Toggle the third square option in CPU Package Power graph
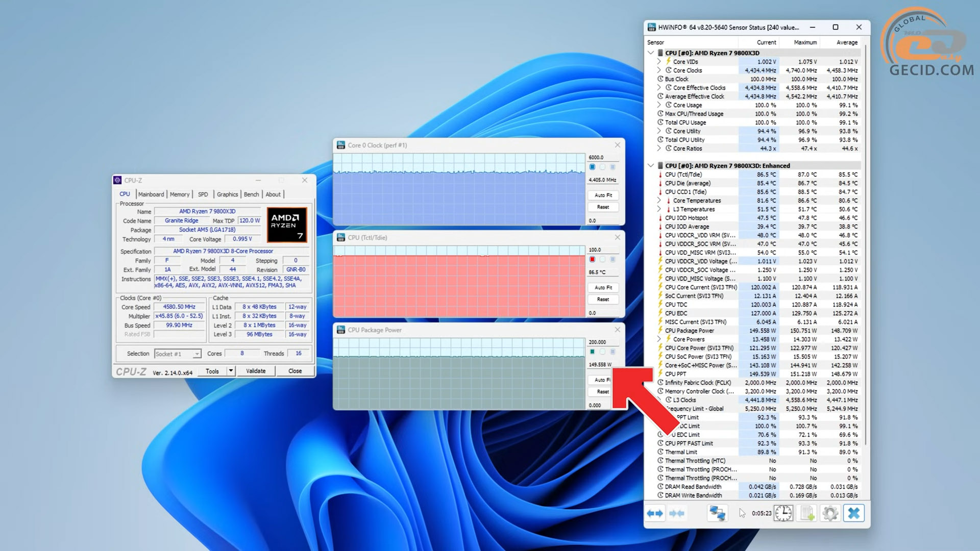Viewport: 980px width, 551px height. pyautogui.click(x=613, y=352)
